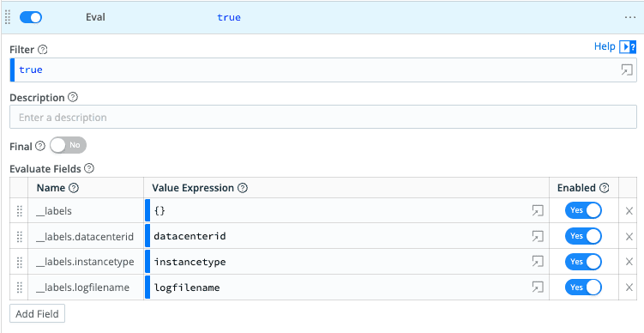
Task: Toggle Enabled switch for __labels.datacenterid row
Action: pyautogui.click(x=583, y=236)
